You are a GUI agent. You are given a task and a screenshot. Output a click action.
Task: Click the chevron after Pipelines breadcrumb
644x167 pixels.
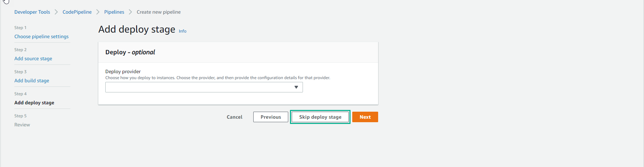coord(130,12)
